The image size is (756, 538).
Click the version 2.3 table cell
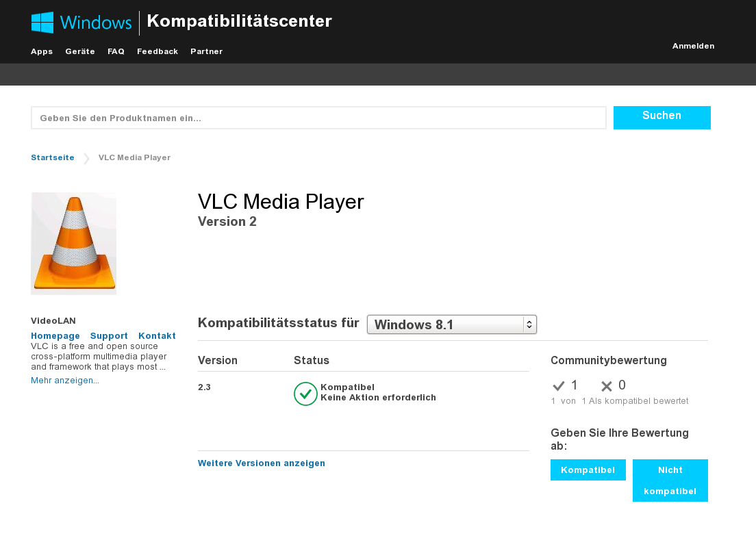tap(204, 387)
